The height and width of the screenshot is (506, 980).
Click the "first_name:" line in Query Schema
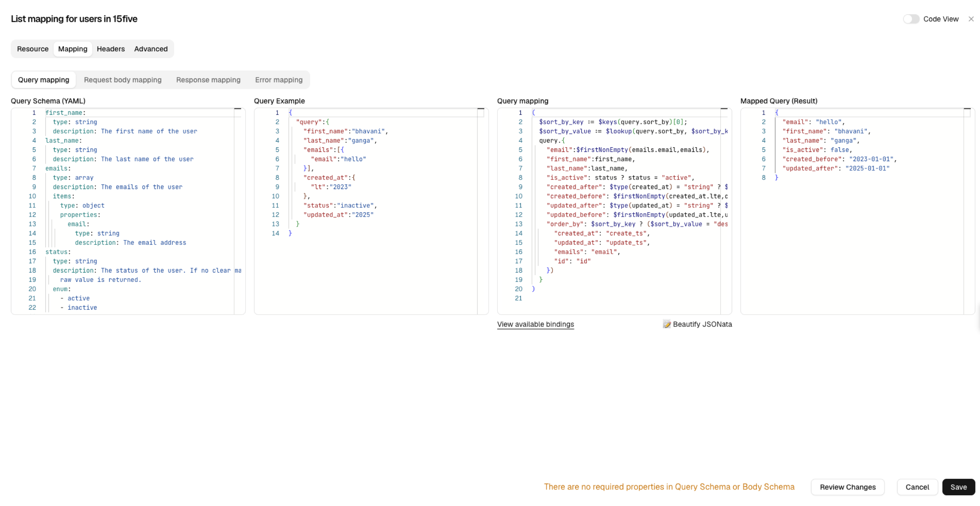[x=65, y=113]
